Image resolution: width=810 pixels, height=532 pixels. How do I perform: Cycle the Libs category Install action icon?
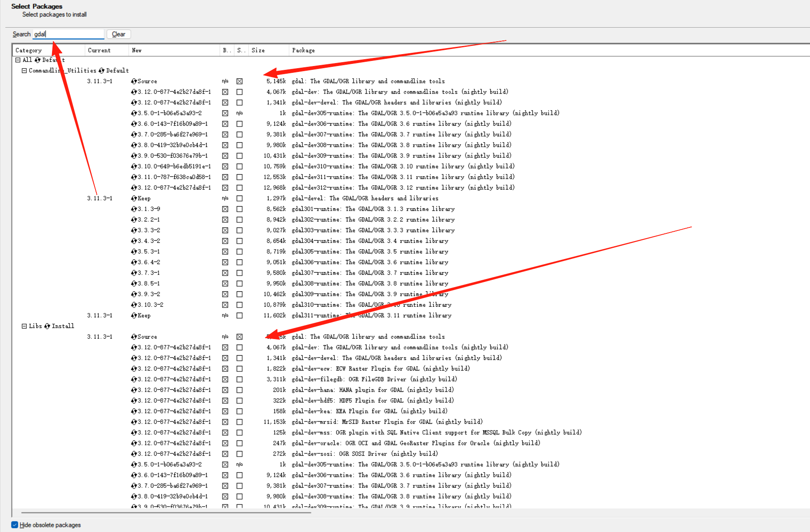tap(47, 326)
